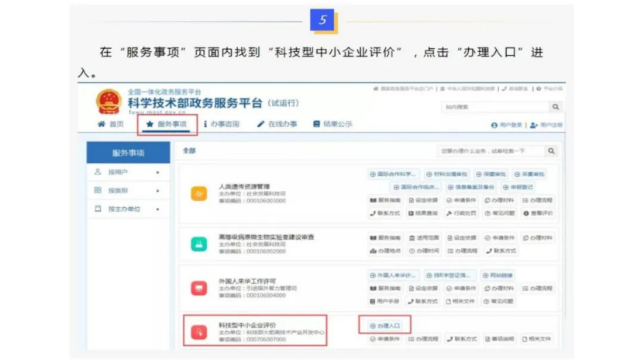Open the 首页 home tab
644x363 pixels.
pyautogui.click(x=111, y=124)
